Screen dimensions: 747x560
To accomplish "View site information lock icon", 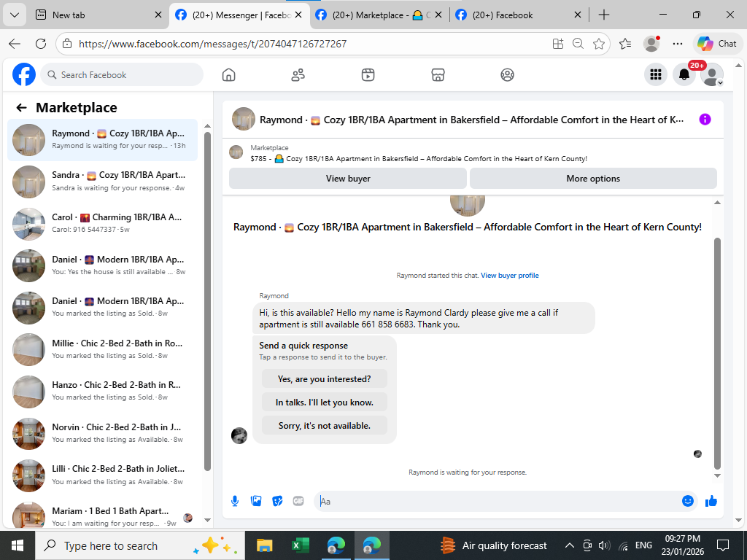I will 67,44.
